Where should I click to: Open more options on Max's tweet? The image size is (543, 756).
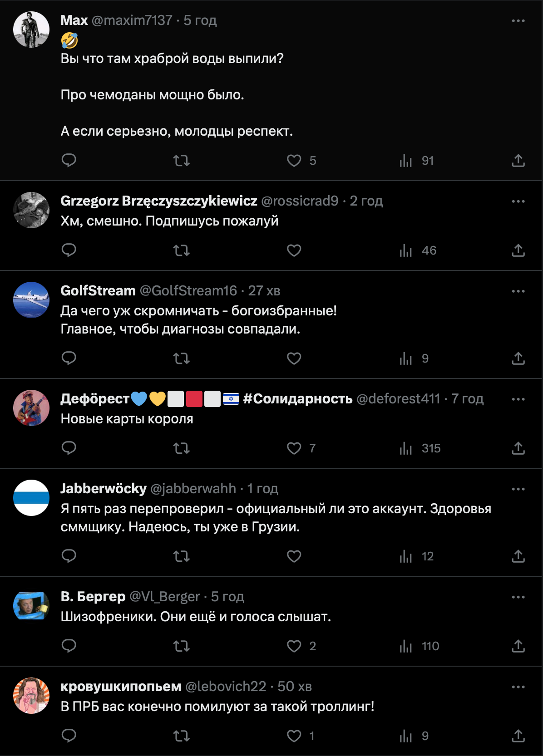coord(518,21)
